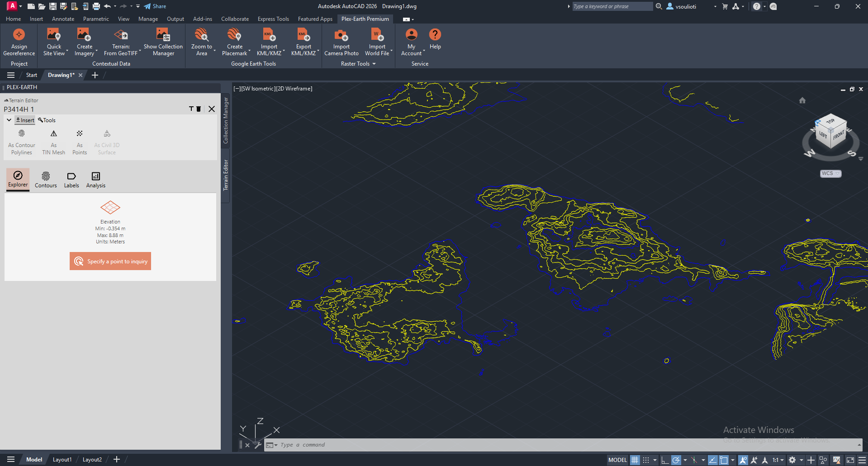This screenshot has height=466, width=868.
Task: Open WCS coordinate system dropdown
Action: pyautogui.click(x=831, y=174)
